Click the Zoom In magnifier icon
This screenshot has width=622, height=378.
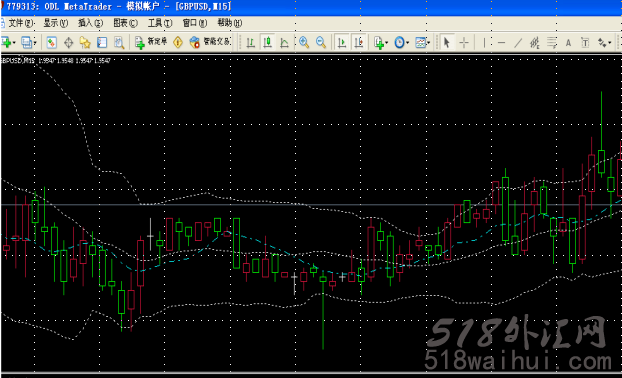304,42
